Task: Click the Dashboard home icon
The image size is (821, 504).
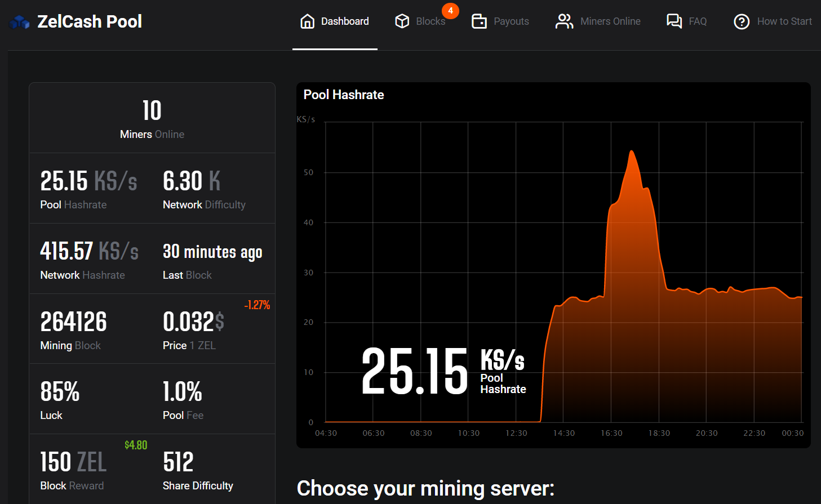Action: pos(308,21)
